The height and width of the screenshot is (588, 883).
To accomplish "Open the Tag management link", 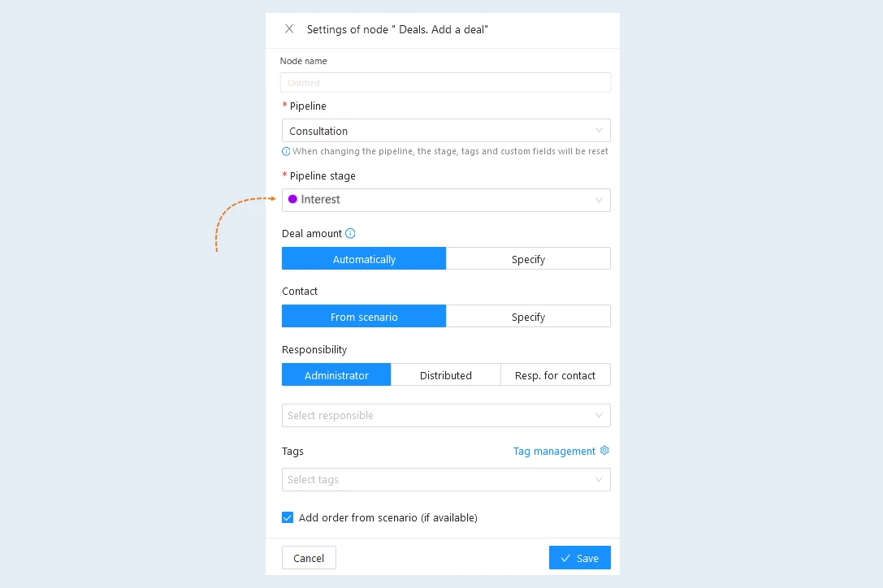I will [x=554, y=451].
